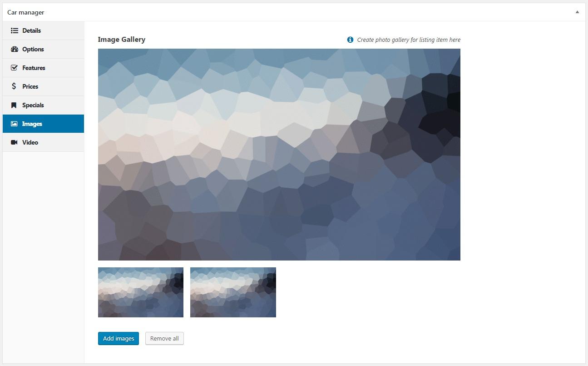588x366 pixels.
Task: Click the dollar sign icon for Prices
Action: [x=14, y=86]
